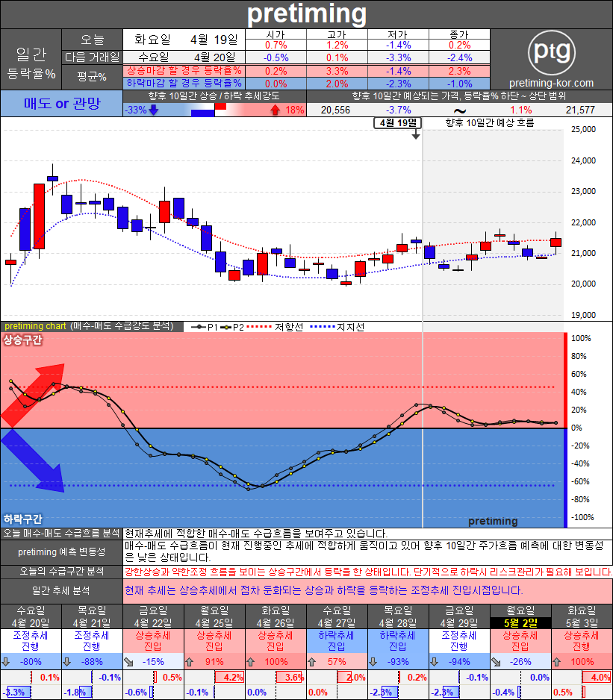Click the 수요일 4월 27일 forecast column header
This screenshot has width=613, height=700.
pyautogui.click(x=337, y=616)
